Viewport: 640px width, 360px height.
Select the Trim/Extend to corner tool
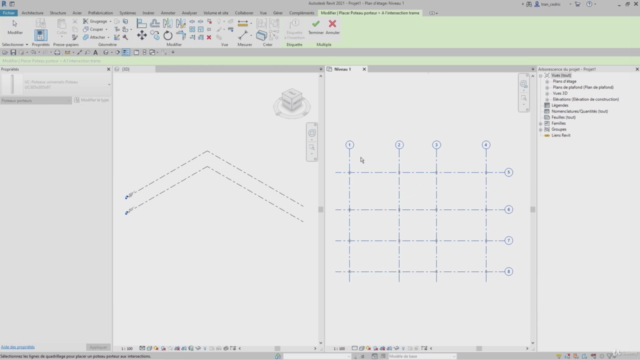tap(181, 36)
